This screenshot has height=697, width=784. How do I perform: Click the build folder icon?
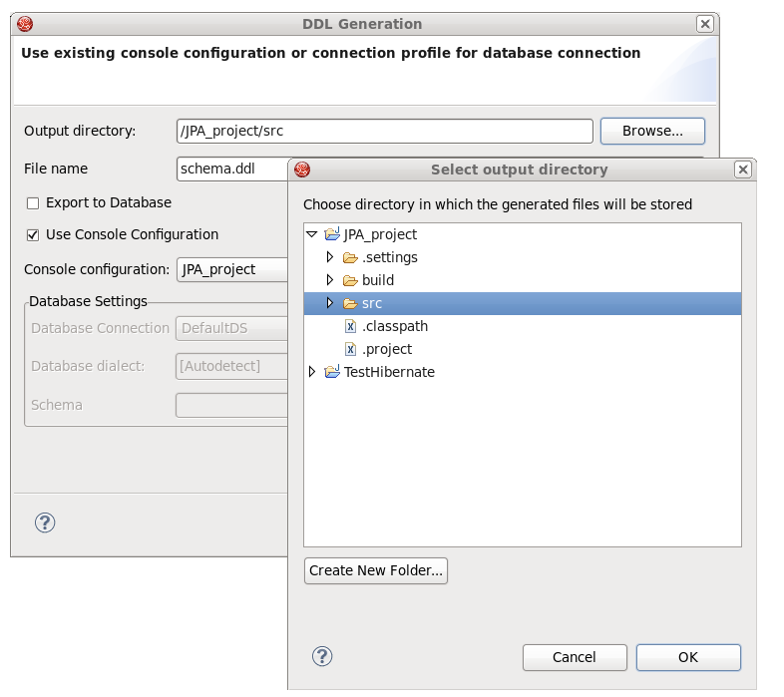coord(350,281)
